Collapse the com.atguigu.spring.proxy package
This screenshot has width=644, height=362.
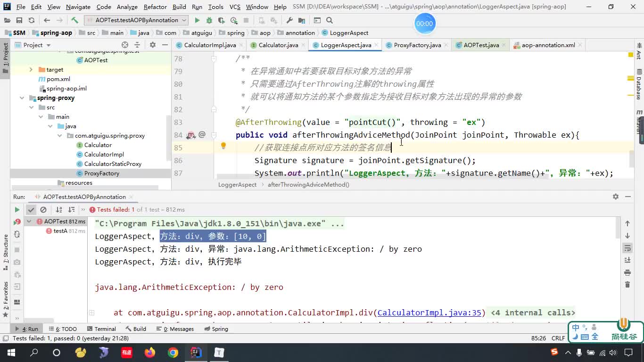pyautogui.click(x=59, y=135)
